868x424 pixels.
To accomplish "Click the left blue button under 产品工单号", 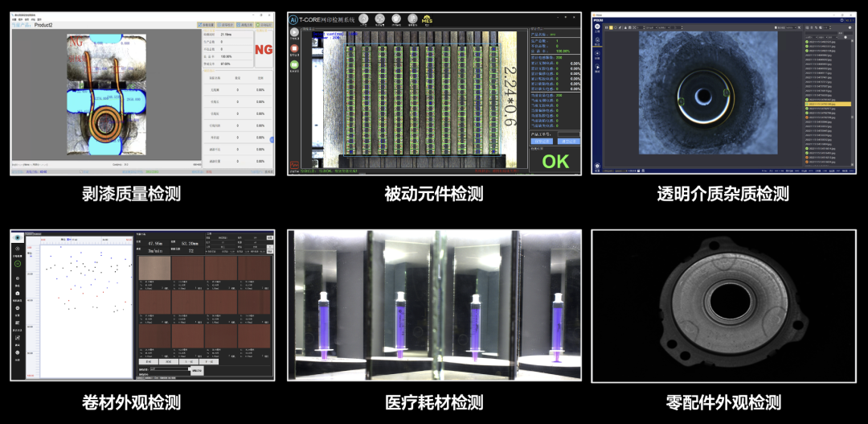I will tap(542, 142).
